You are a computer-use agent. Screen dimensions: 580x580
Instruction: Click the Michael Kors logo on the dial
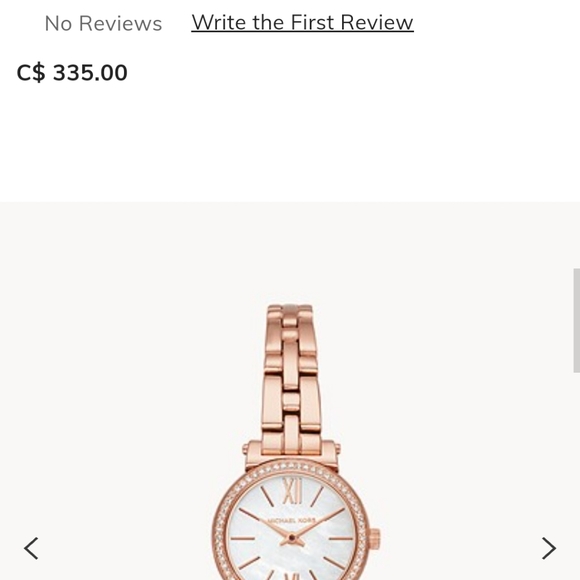[x=291, y=521]
